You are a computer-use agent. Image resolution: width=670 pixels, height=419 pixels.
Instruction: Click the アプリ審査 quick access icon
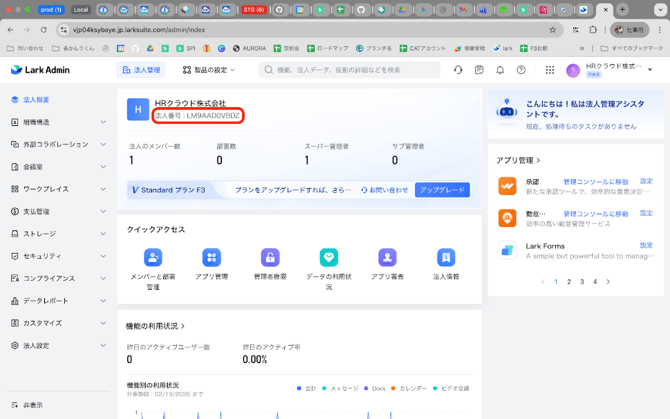pyautogui.click(x=387, y=258)
